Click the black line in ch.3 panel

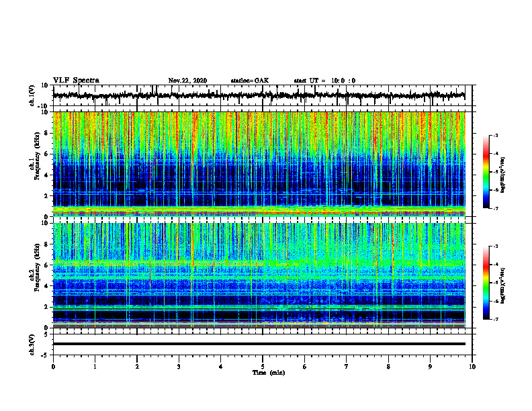point(259,344)
